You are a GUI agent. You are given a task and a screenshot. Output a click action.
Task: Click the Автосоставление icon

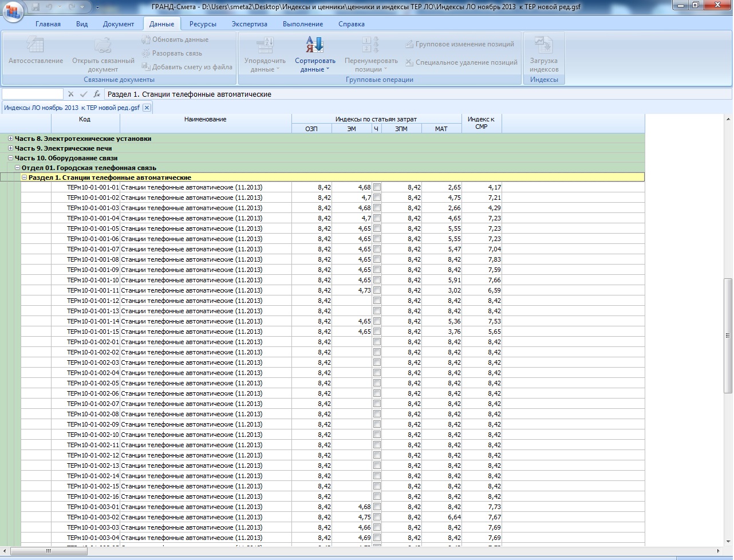click(x=35, y=45)
